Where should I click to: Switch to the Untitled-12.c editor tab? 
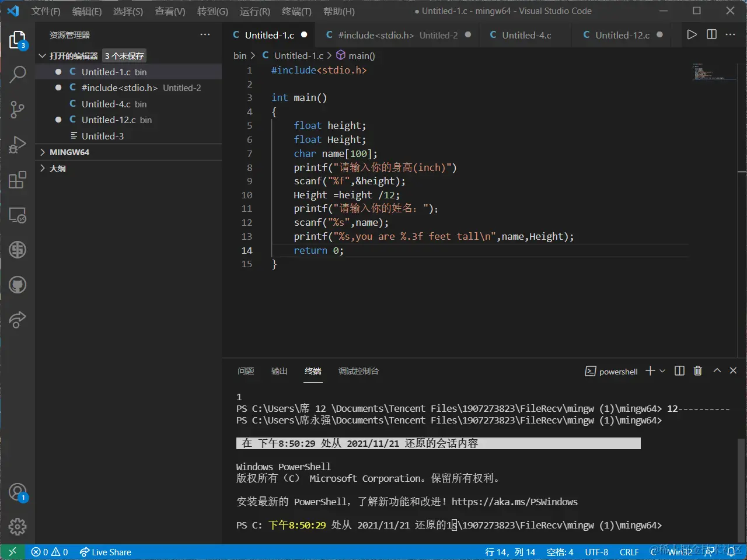[x=622, y=35]
